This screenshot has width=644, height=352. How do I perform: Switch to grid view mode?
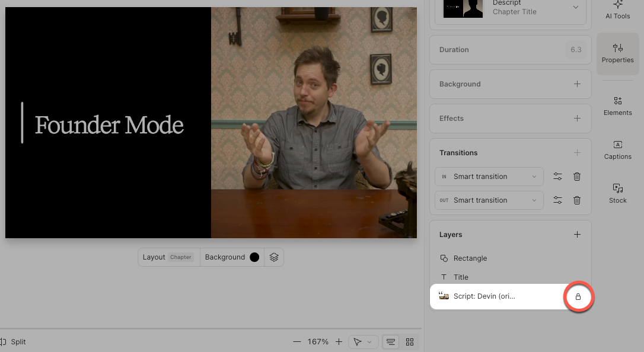(409, 342)
